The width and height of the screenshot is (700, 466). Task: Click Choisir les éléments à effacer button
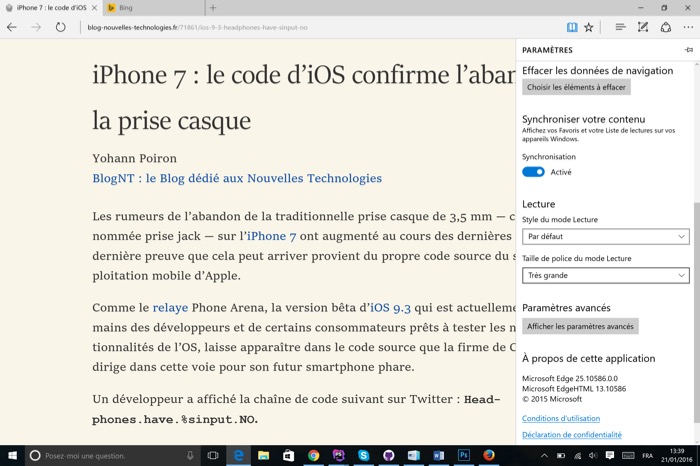[x=576, y=88]
